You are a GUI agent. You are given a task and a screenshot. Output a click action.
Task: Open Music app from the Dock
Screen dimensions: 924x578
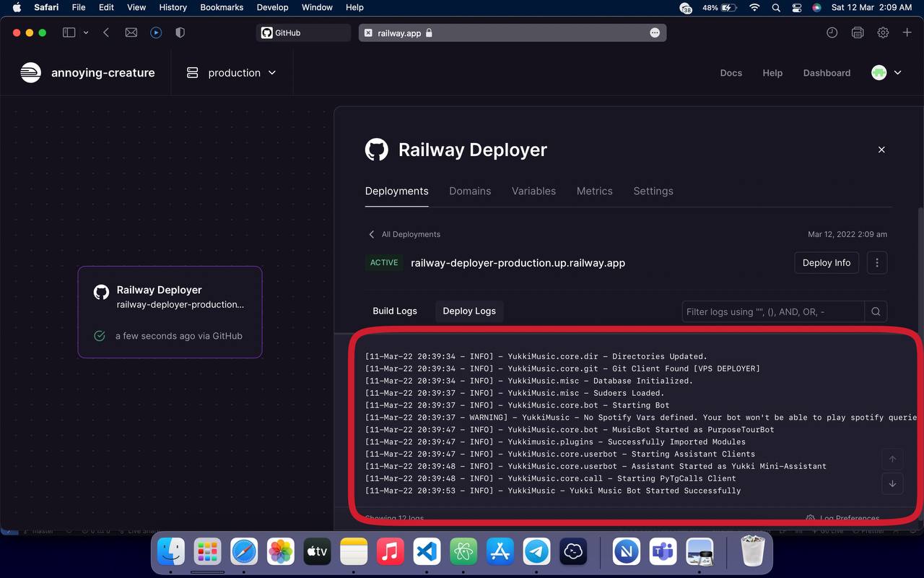(x=390, y=552)
